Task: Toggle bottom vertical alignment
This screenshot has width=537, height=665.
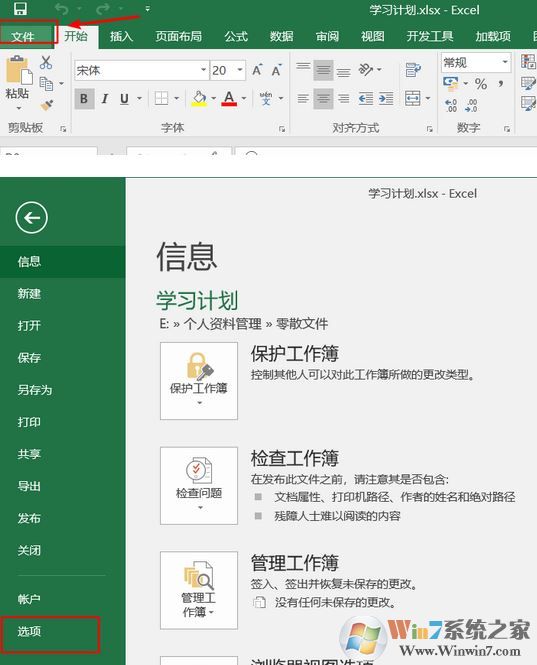Action: pos(344,71)
